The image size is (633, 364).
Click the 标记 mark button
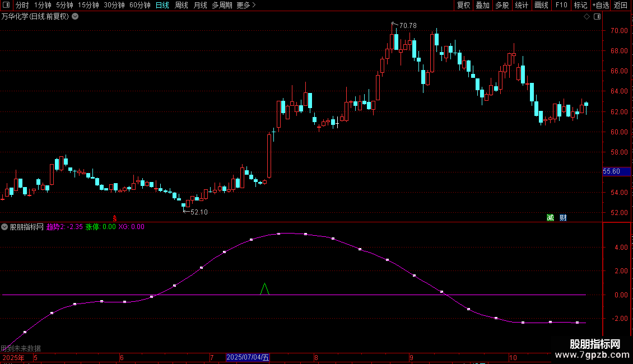tap(580, 5)
